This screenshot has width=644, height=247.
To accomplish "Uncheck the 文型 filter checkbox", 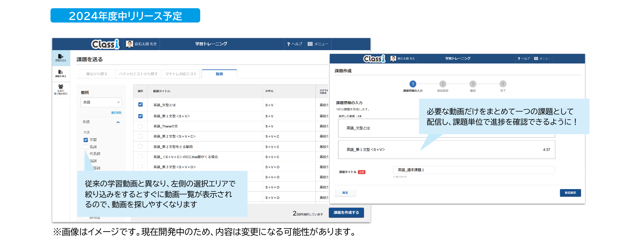I will click(86, 140).
